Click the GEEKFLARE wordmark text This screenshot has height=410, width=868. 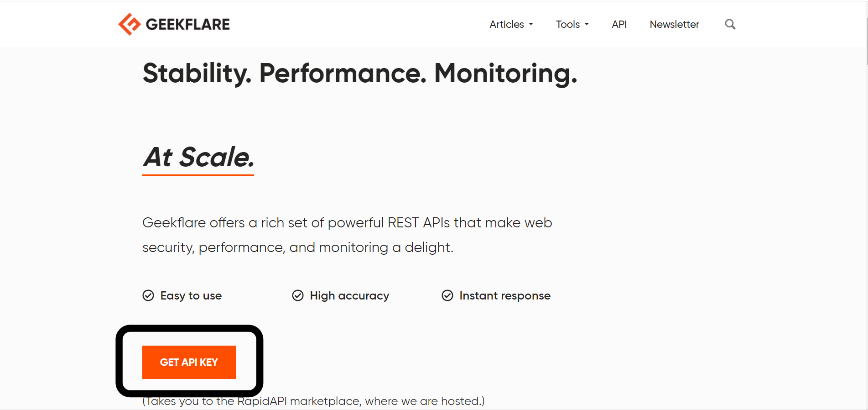[187, 24]
